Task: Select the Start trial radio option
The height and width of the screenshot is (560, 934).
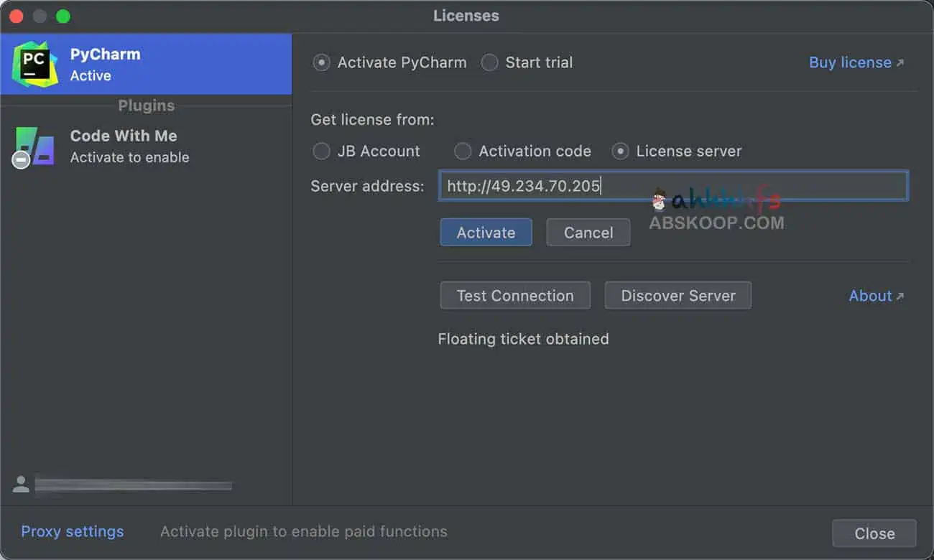Action: tap(489, 62)
